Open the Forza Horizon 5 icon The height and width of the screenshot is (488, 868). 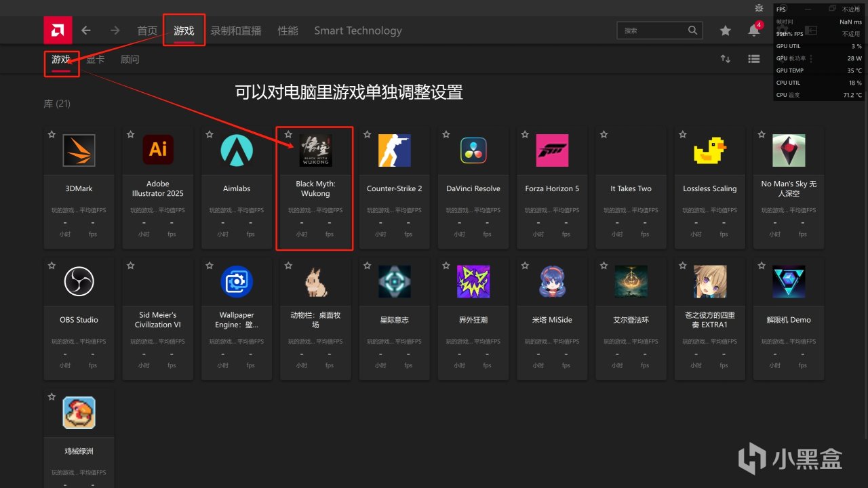tap(552, 150)
